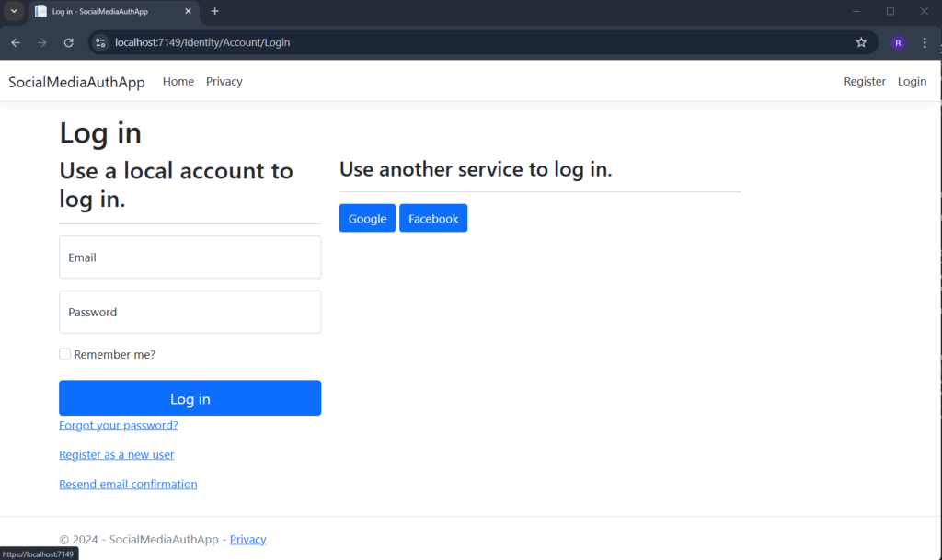Image resolution: width=942 pixels, height=560 pixels.
Task: Sign in with the Facebook button
Action: pos(433,218)
